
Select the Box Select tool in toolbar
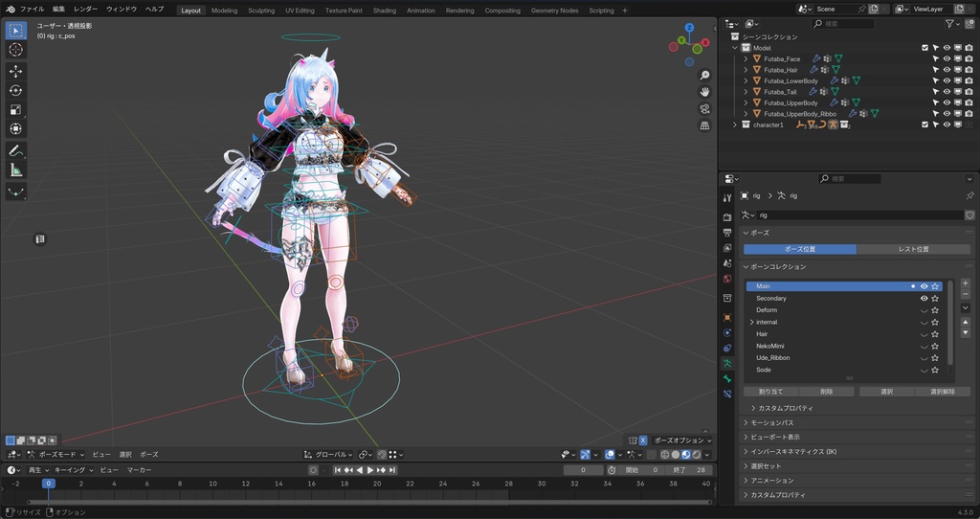click(16, 31)
